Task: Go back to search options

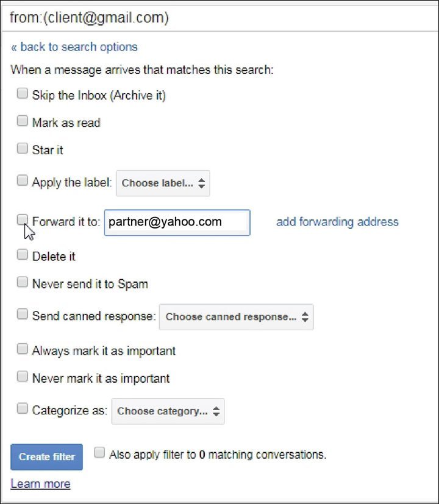Action: coord(74,47)
